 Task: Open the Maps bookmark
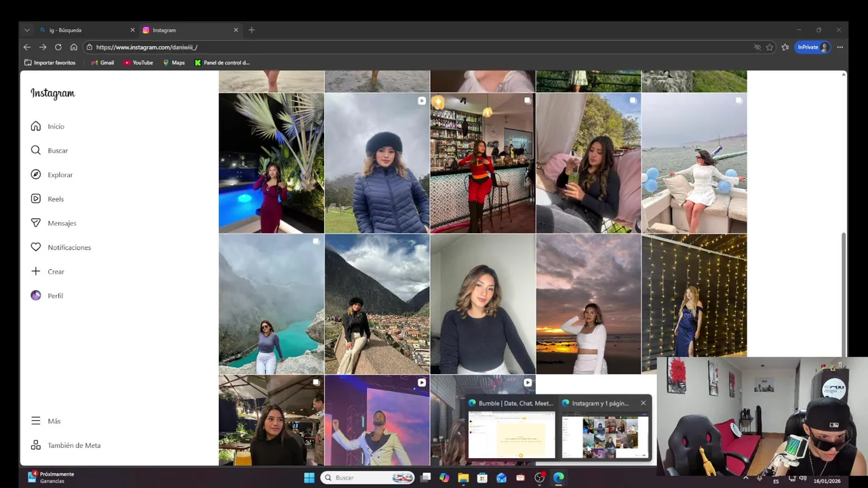pos(174,62)
